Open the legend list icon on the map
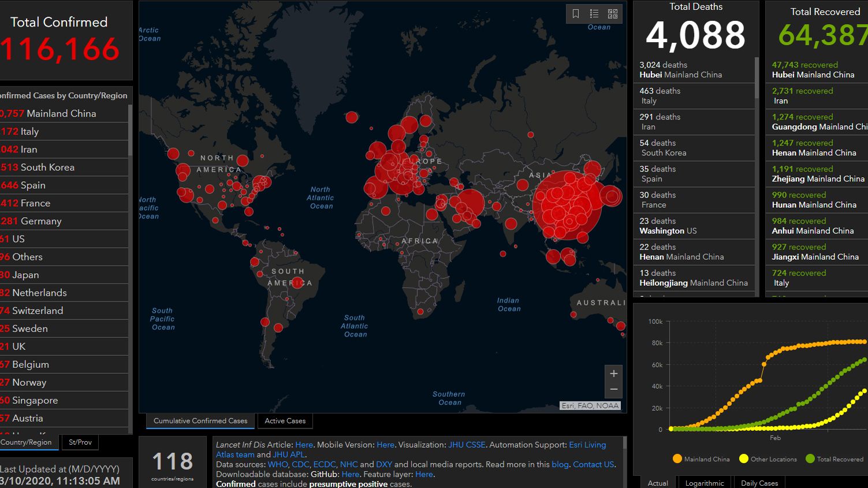 point(594,14)
